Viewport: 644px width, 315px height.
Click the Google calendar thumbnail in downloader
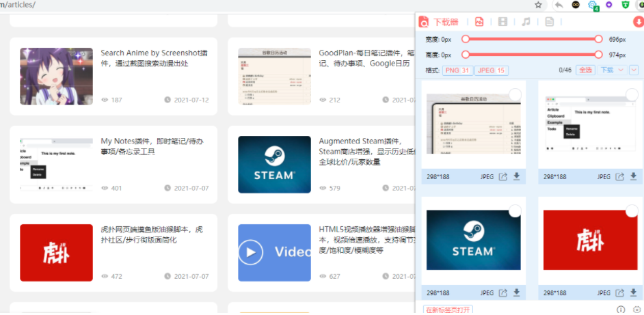[473, 124]
